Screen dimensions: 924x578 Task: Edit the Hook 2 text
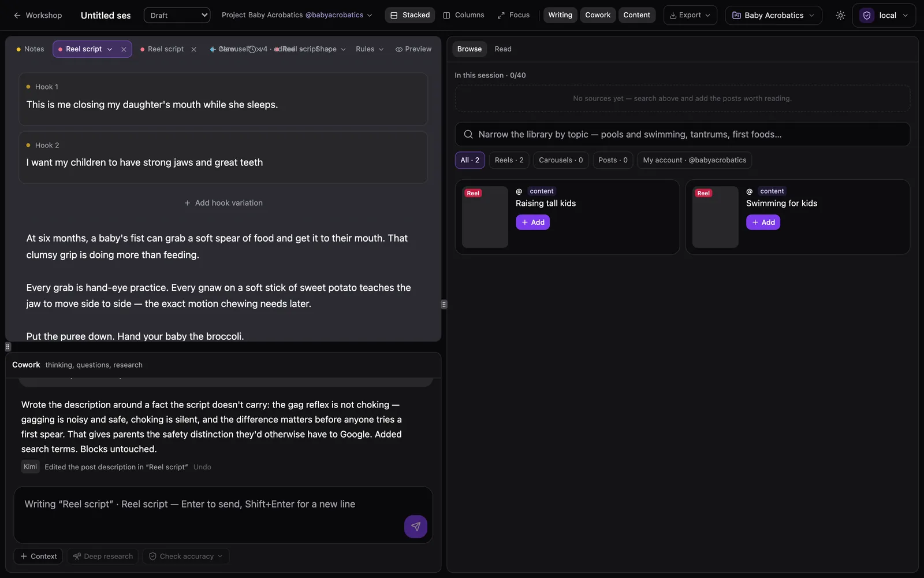tap(144, 162)
